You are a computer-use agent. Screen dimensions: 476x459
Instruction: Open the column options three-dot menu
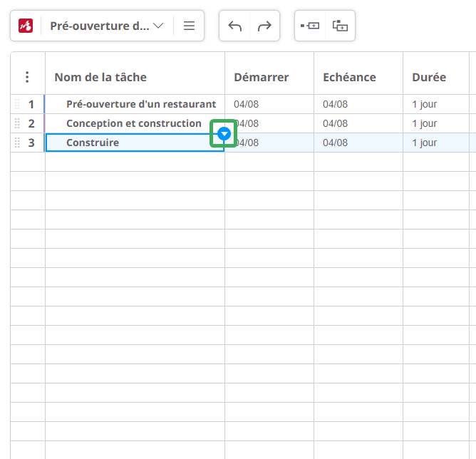pos(27,77)
